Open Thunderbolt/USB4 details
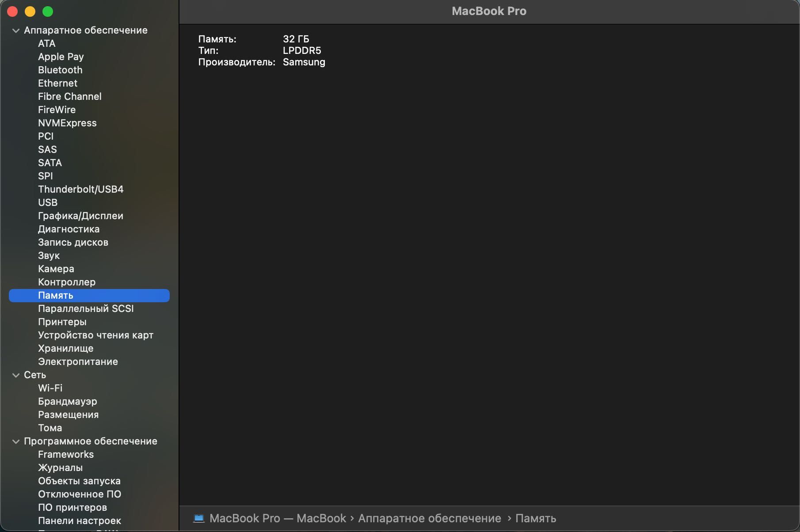This screenshot has height=532, width=800. point(81,189)
